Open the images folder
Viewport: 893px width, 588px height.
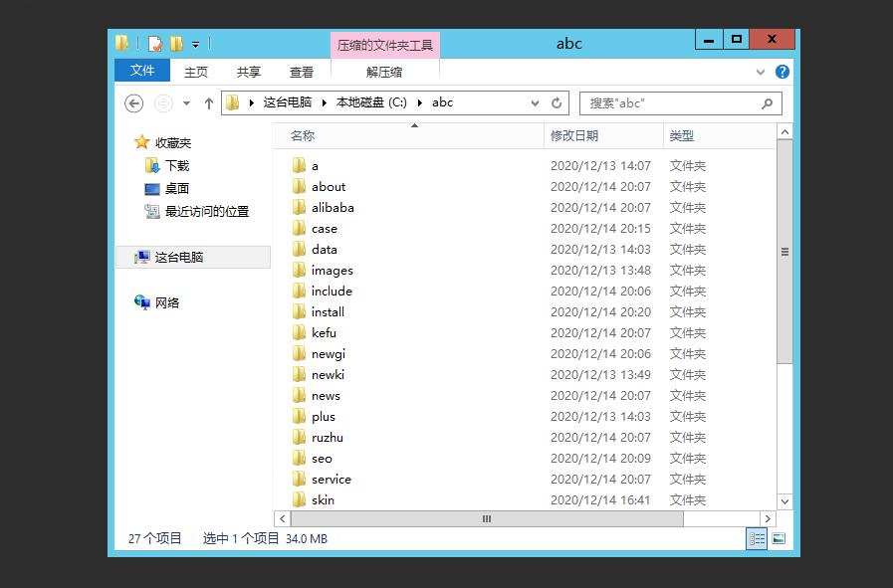pos(333,270)
